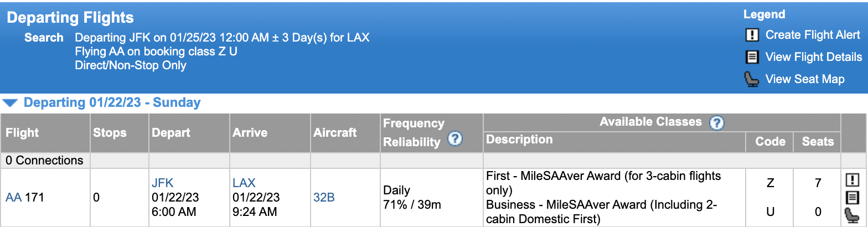
Task: Click the Seats column header
Action: (818, 141)
